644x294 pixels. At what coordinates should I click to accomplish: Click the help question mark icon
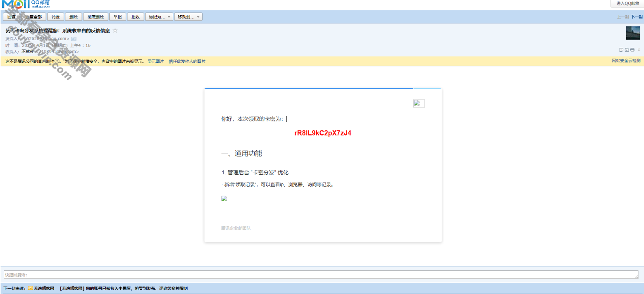point(57,61)
